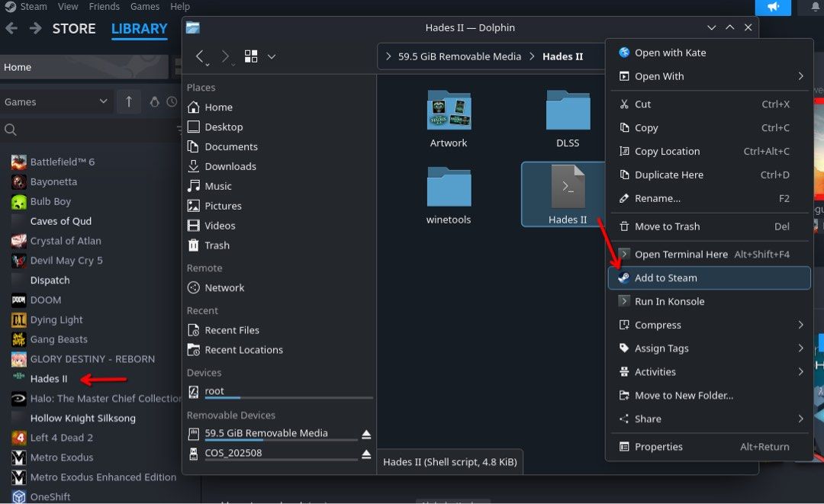The width and height of the screenshot is (824, 504).
Task: Switch to Steam LIBRARY tab
Action: 140,29
